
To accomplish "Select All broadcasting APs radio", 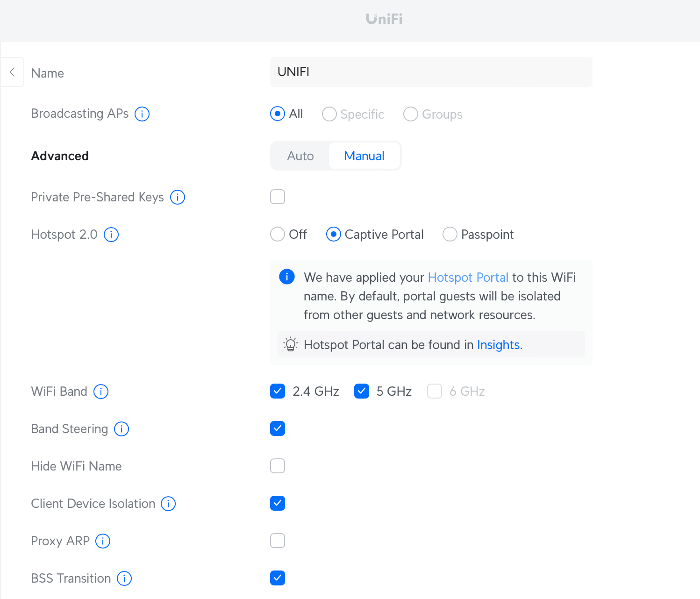I will [278, 114].
